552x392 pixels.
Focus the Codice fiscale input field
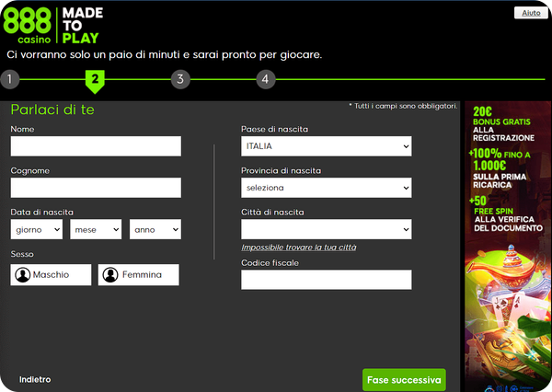[x=327, y=280]
